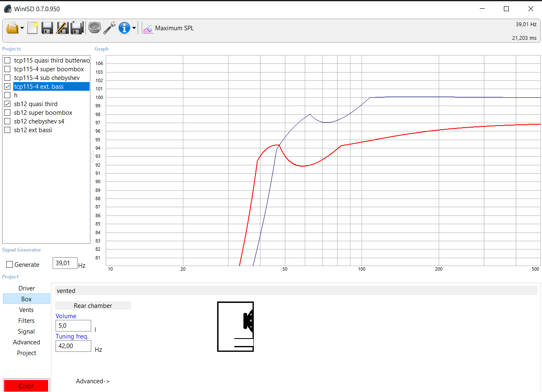Image resolution: width=542 pixels, height=392 pixels.
Task: Tick the sb12 ext bassi checkbox
Action: (x=7, y=130)
